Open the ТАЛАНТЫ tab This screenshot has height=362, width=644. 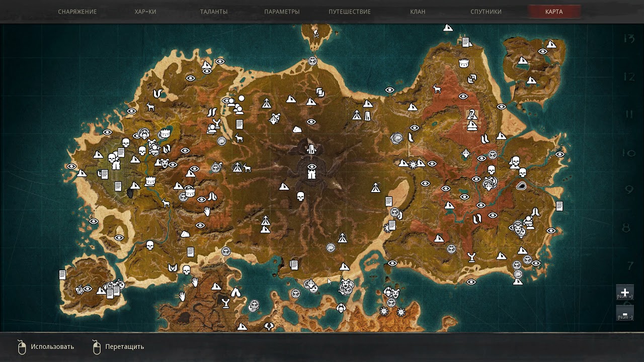point(213,12)
